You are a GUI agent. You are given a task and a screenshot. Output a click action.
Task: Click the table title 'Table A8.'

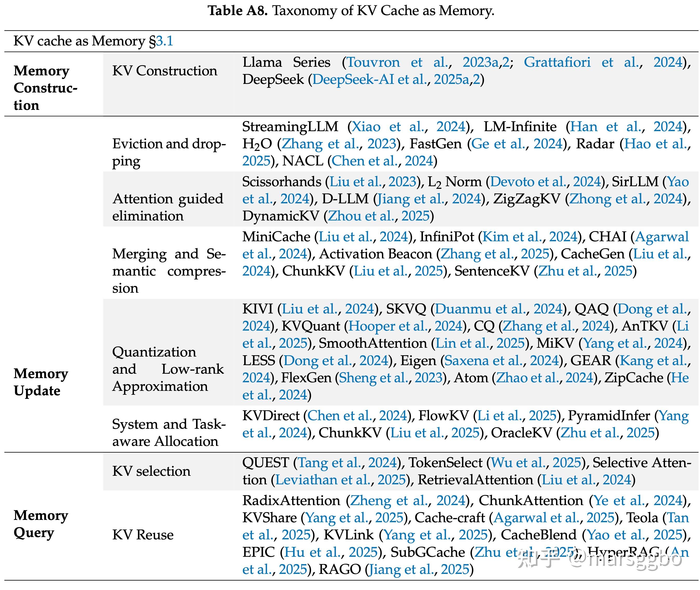click(x=238, y=11)
